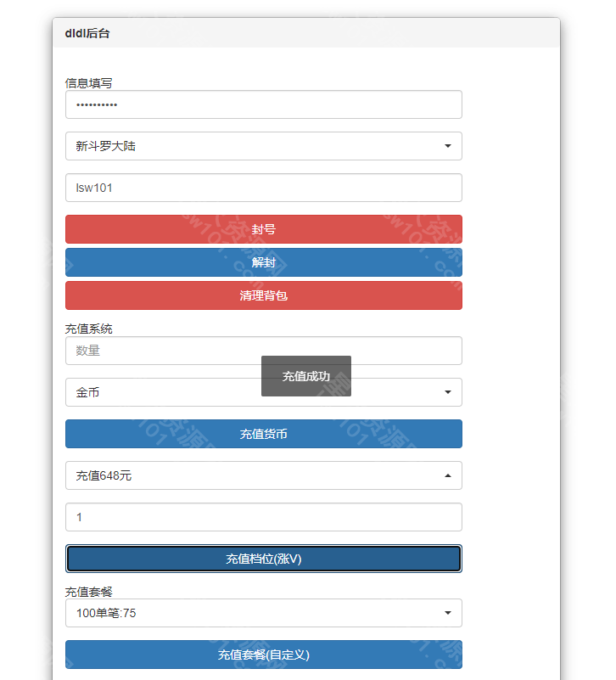Click the input field containing the value 1

pos(263,517)
